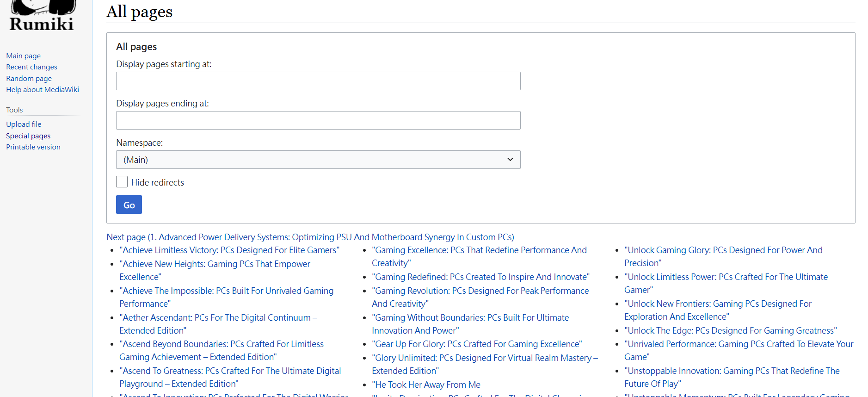The height and width of the screenshot is (397, 868).
Task: Open the Main page link
Action: click(x=23, y=56)
